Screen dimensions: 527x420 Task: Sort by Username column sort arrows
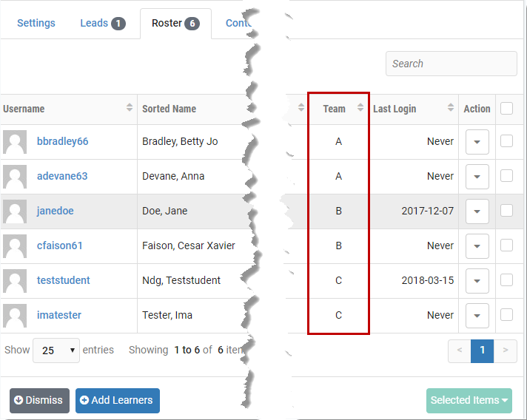(130, 109)
